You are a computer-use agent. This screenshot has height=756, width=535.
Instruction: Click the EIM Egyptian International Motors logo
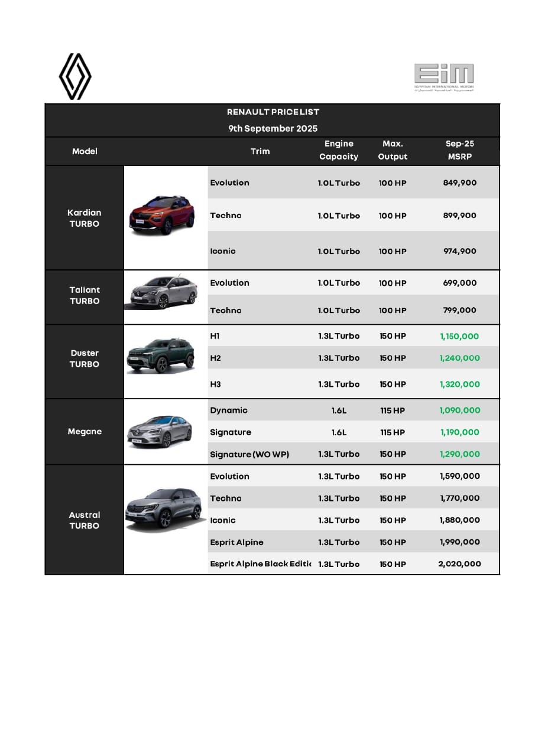pos(444,77)
